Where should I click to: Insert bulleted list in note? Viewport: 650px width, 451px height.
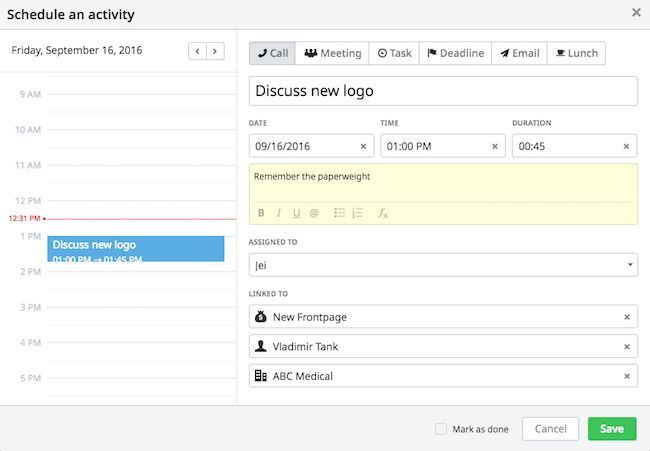click(x=340, y=213)
